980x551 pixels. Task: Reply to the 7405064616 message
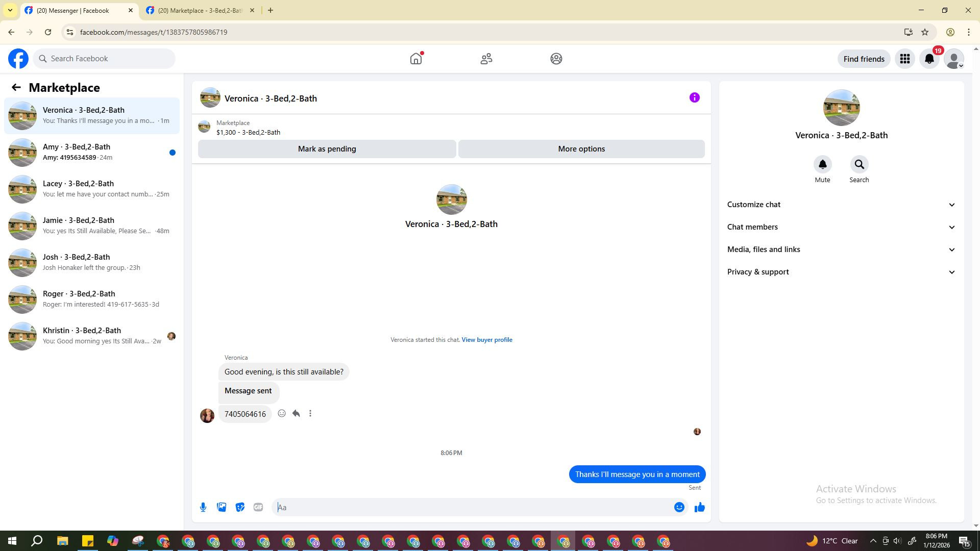pyautogui.click(x=296, y=413)
